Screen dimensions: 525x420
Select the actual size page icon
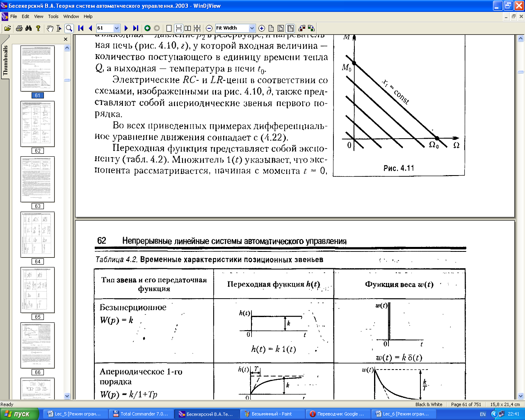(271, 28)
